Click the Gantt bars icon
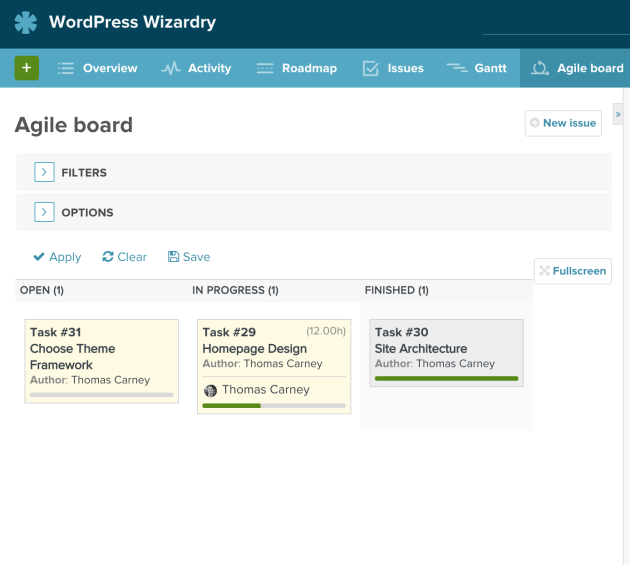Viewport: 630px width, 565px height. [457, 68]
